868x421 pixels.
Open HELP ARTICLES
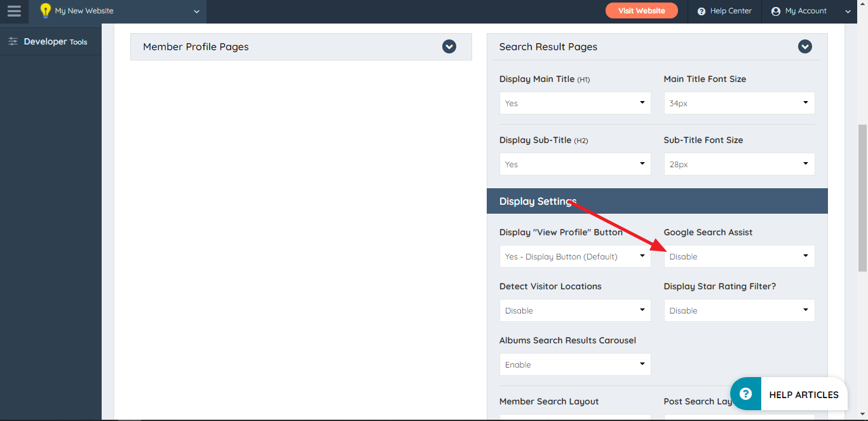pos(804,394)
